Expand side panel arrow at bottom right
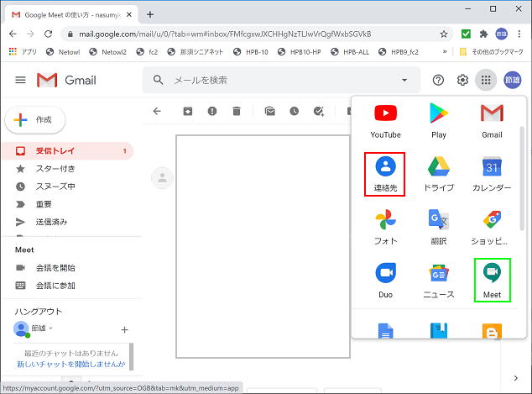532x394 pixels. (x=516, y=378)
